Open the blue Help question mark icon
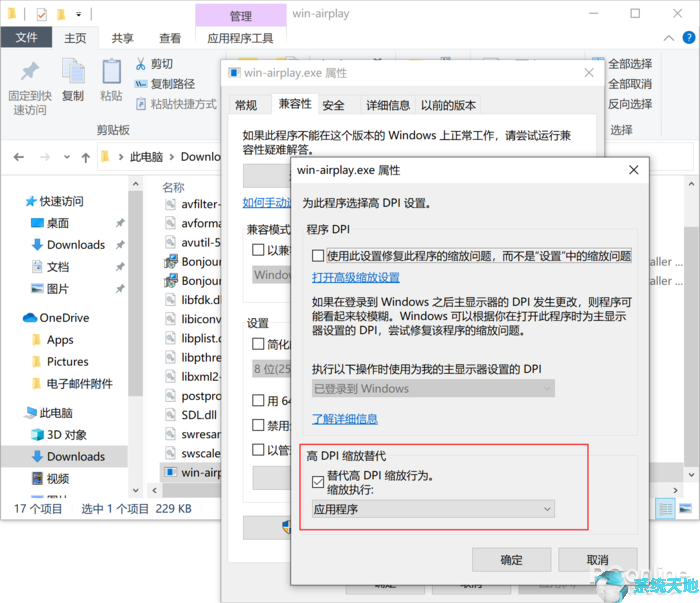This screenshot has width=700, height=603. (689, 37)
